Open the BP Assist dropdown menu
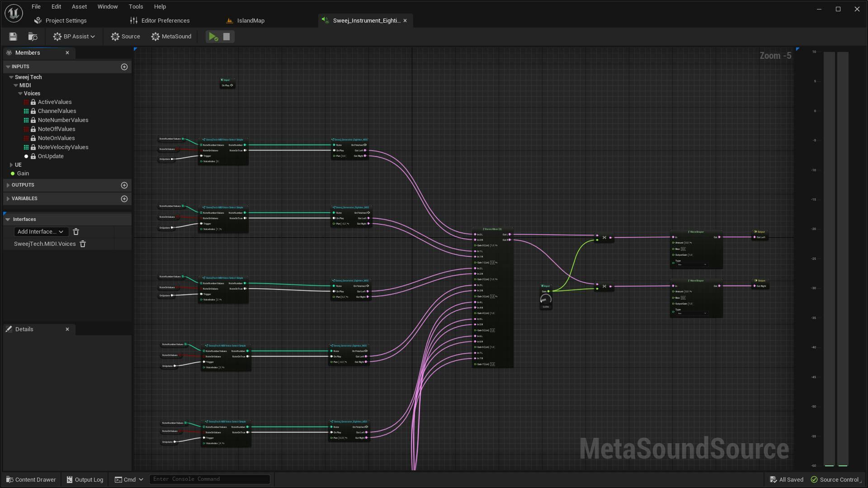This screenshot has height=488, width=868. click(x=92, y=36)
